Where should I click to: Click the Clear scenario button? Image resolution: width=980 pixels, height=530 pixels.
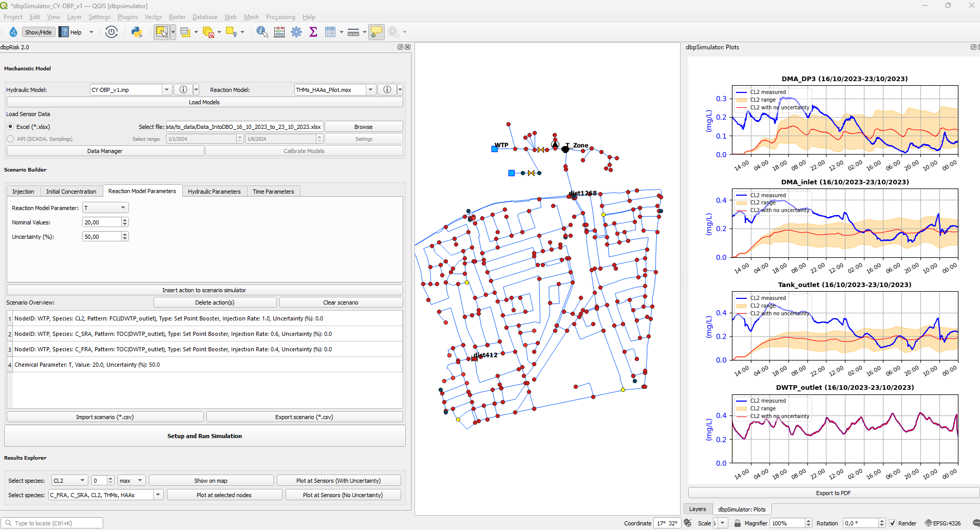(341, 302)
